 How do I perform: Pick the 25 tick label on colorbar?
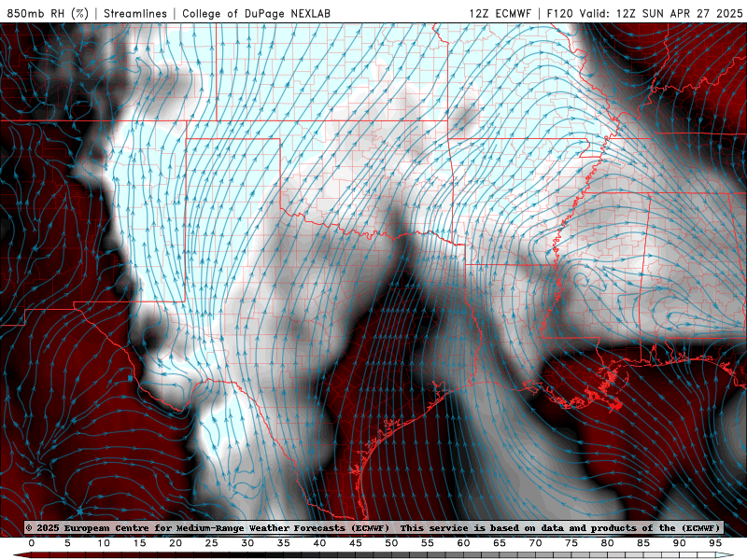click(x=212, y=543)
